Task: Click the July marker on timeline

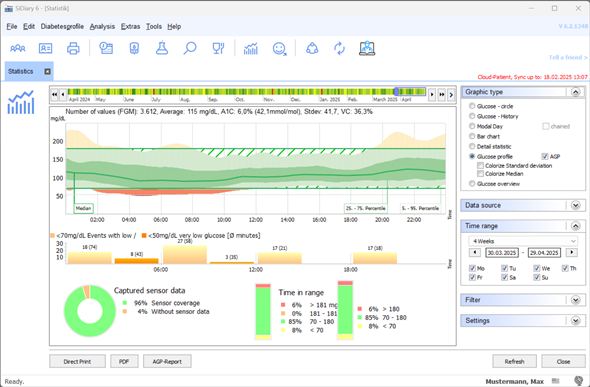Action: tap(156, 100)
